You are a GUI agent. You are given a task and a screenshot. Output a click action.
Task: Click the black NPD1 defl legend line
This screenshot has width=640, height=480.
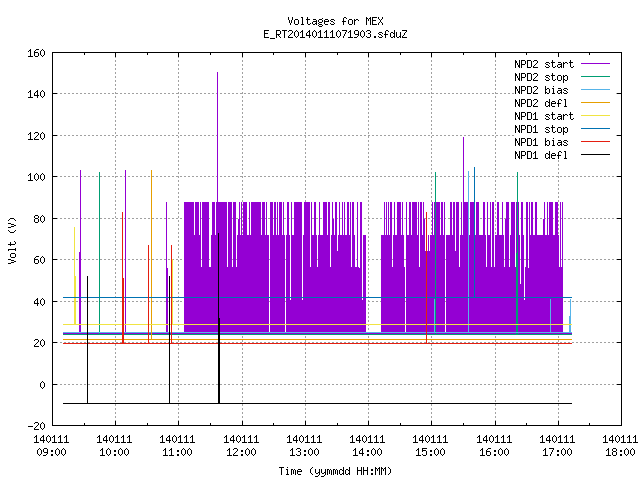[x=595, y=155]
